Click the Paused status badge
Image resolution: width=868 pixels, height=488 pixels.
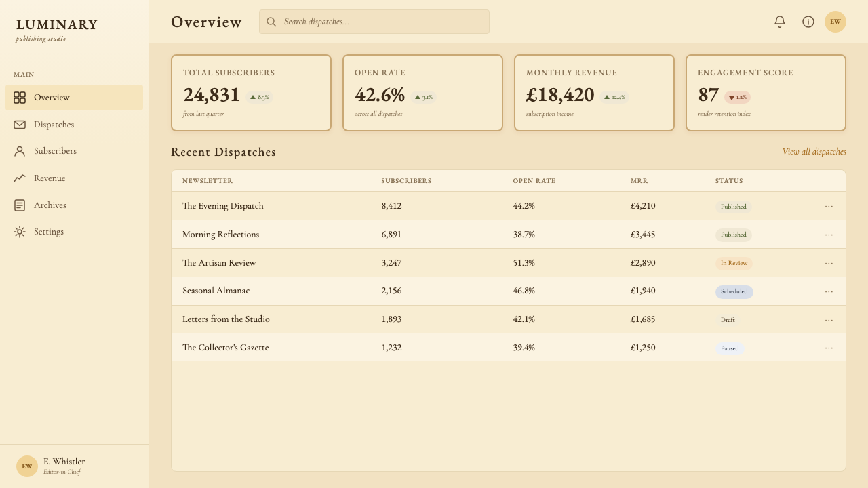tap(730, 348)
